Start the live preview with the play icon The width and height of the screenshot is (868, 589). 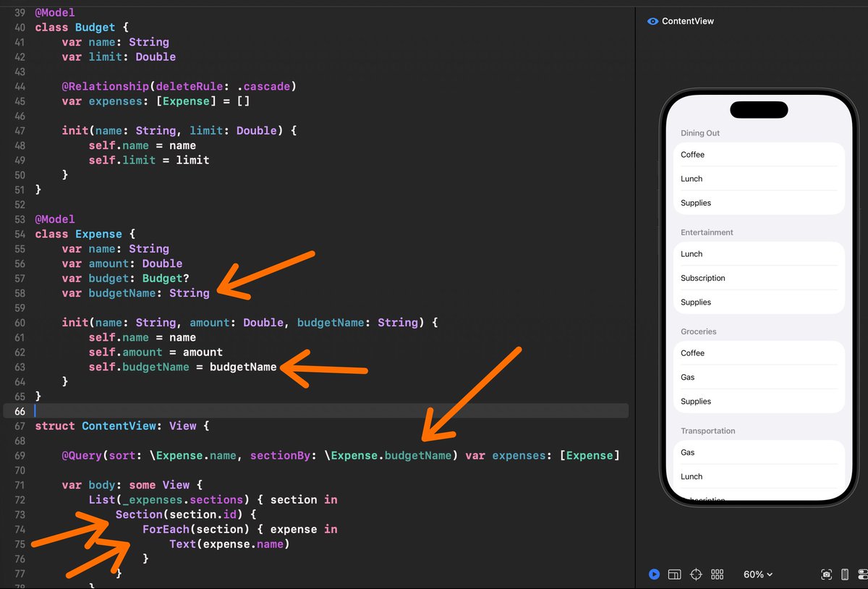(654, 575)
